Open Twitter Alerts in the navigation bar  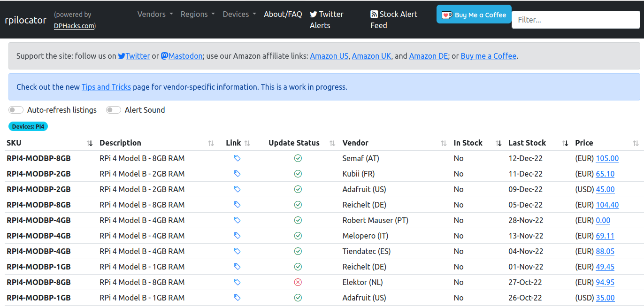click(327, 20)
